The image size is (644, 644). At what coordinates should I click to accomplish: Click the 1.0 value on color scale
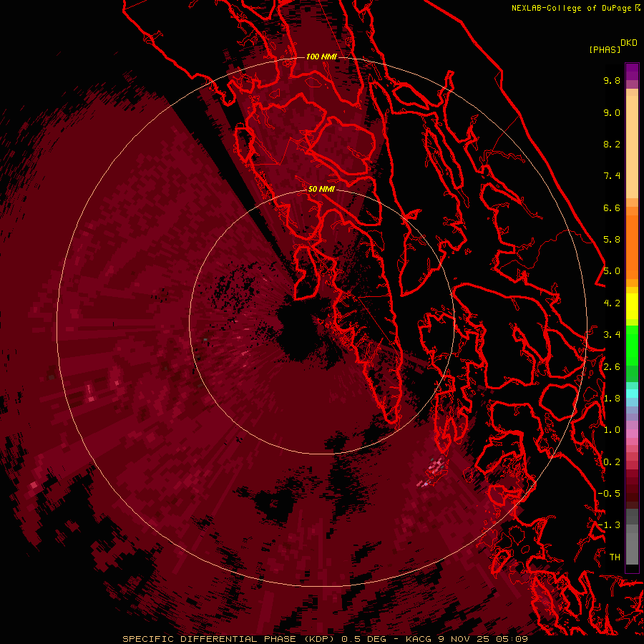612,430
